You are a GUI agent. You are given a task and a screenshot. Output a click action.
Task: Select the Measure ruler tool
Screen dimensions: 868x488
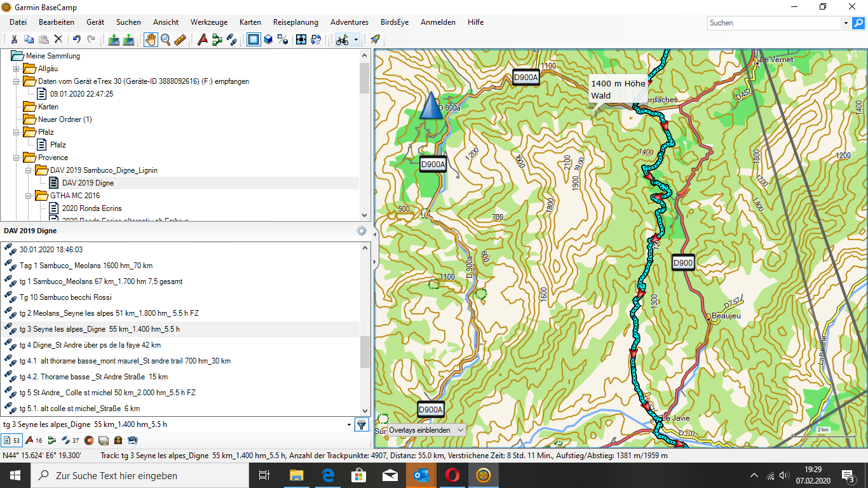180,39
